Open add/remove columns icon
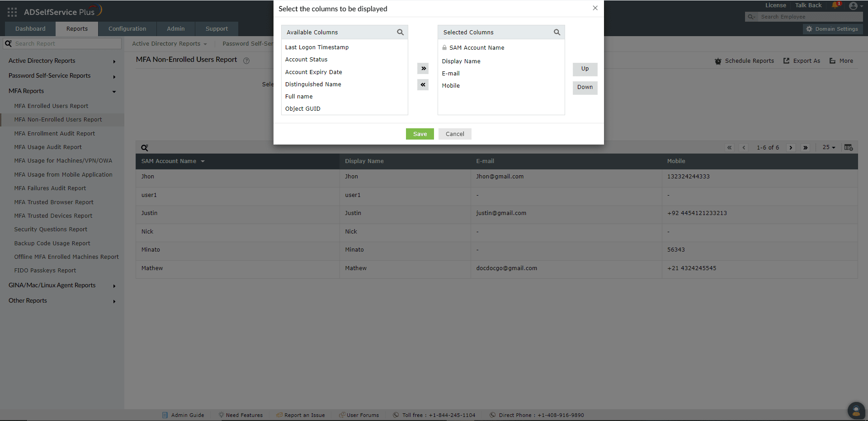This screenshot has height=421, width=868. 849,148
